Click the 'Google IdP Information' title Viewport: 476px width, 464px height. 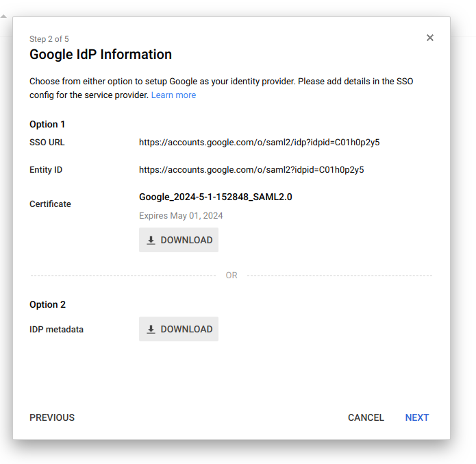click(x=101, y=54)
